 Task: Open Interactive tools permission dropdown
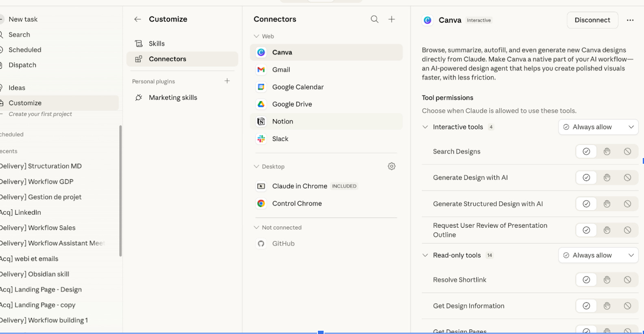[x=598, y=127]
